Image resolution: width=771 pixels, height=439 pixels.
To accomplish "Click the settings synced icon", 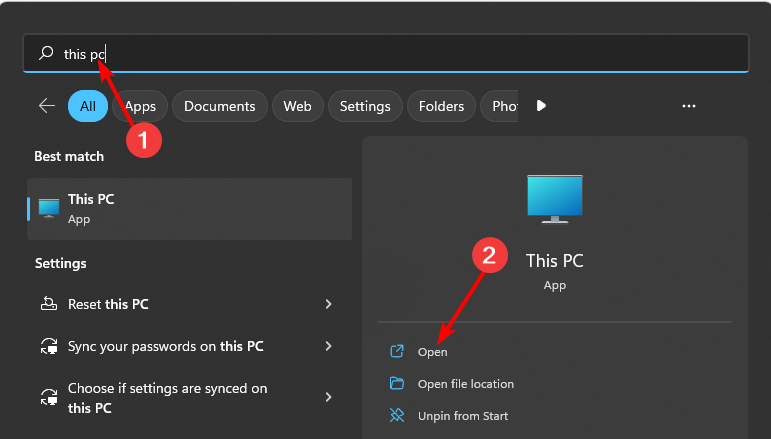I will pos(49,397).
